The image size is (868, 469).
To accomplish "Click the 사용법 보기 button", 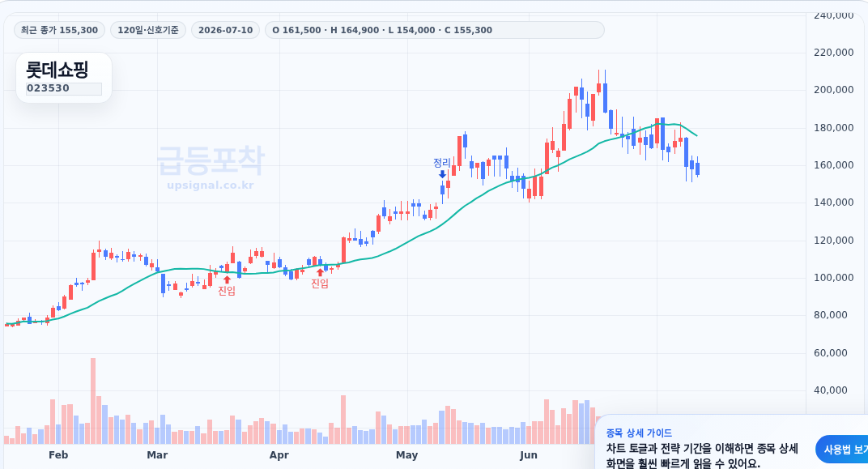I will pos(843,450).
